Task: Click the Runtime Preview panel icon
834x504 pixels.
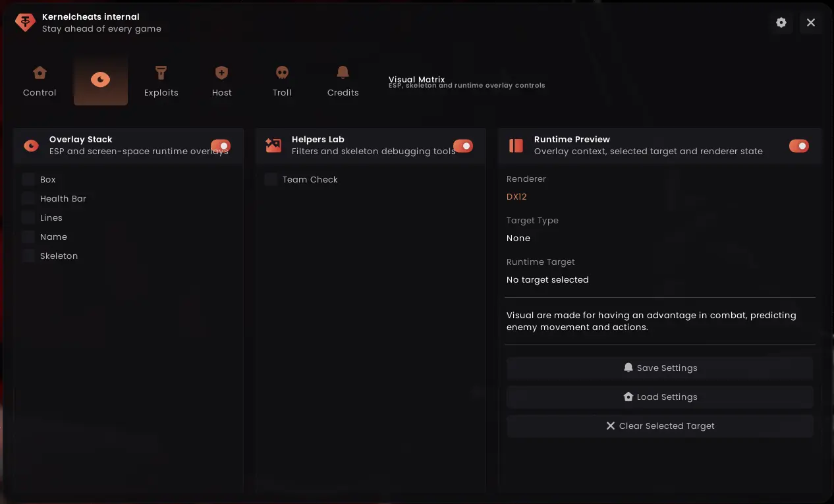Action: click(x=516, y=146)
